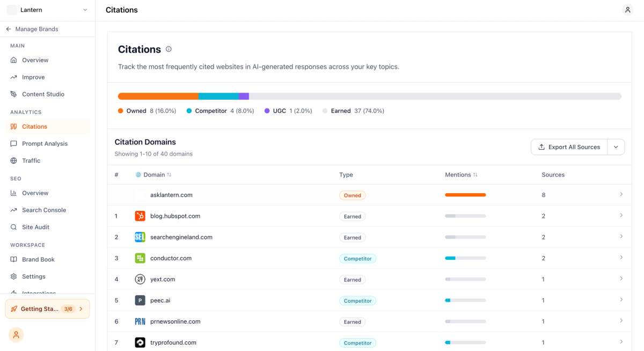644x351 pixels.
Task: Expand the peec.ai row chevron
Action: pos(621,299)
